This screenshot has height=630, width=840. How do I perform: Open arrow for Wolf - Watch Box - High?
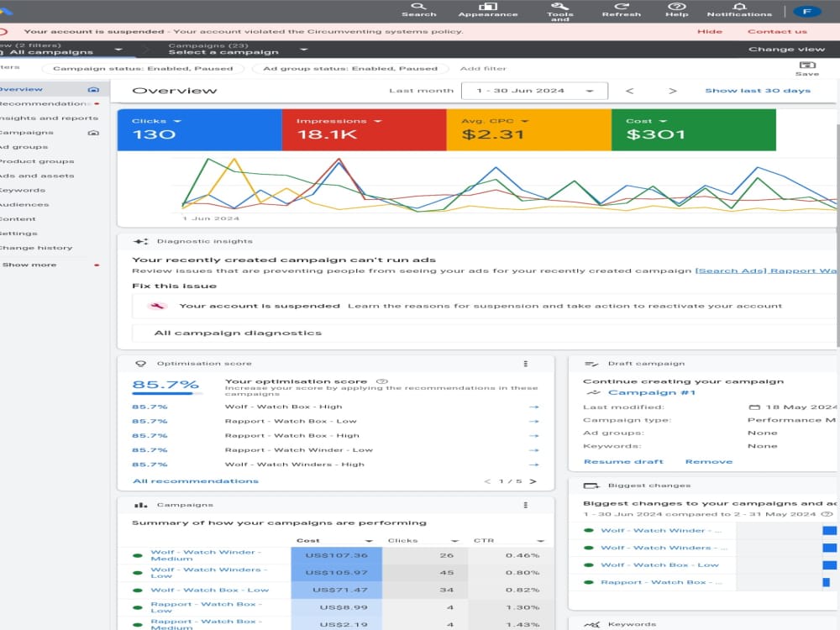click(533, 407)
